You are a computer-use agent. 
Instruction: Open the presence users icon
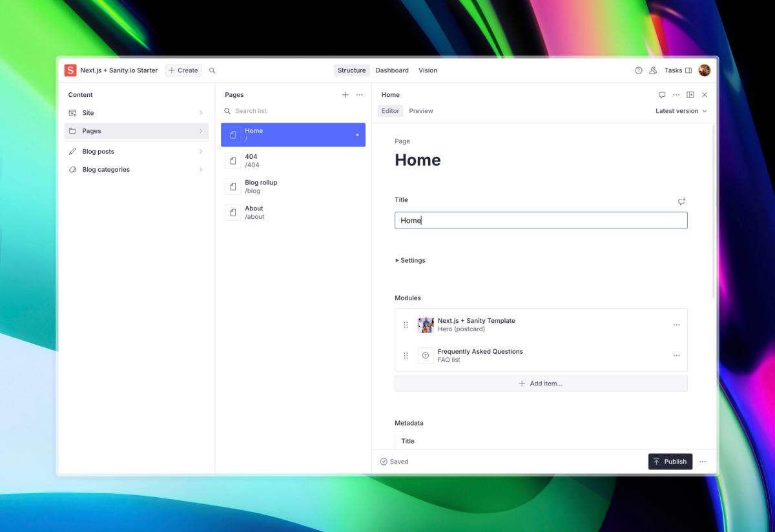pos(653,70)
